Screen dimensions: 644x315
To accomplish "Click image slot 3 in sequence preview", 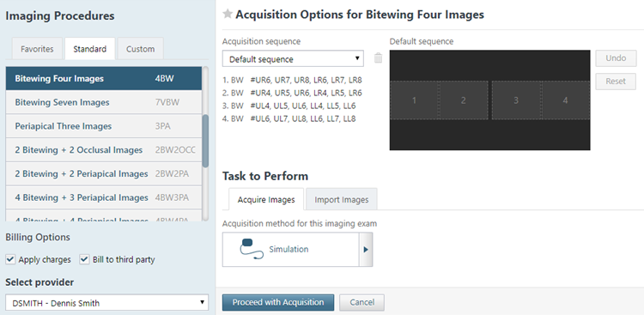I will 516,100.
